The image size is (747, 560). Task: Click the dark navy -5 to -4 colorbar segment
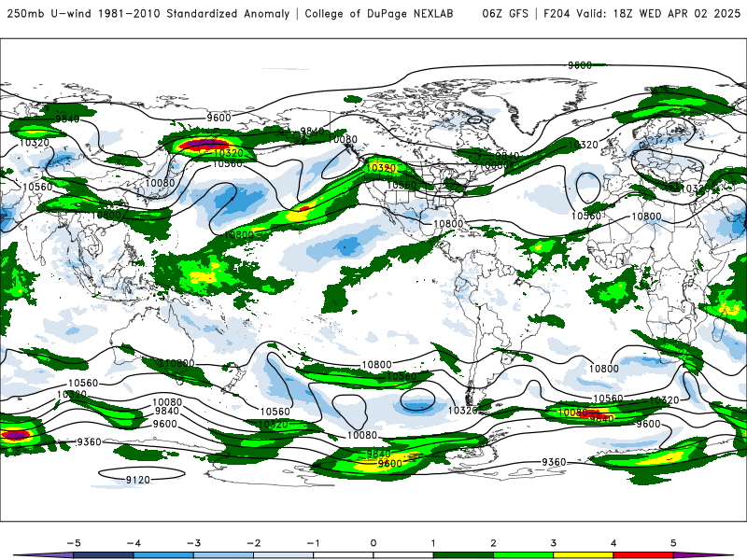[104, 555]
